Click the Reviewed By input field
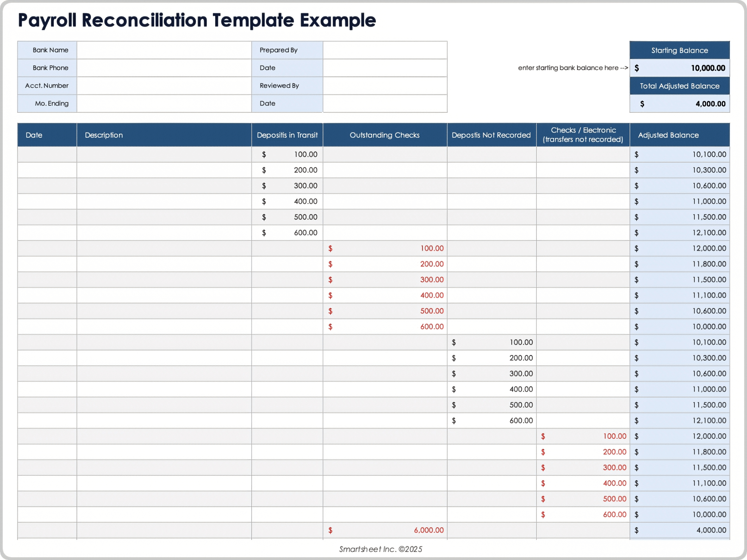Screen dimensions: 747x560 (x=384, y=86)
